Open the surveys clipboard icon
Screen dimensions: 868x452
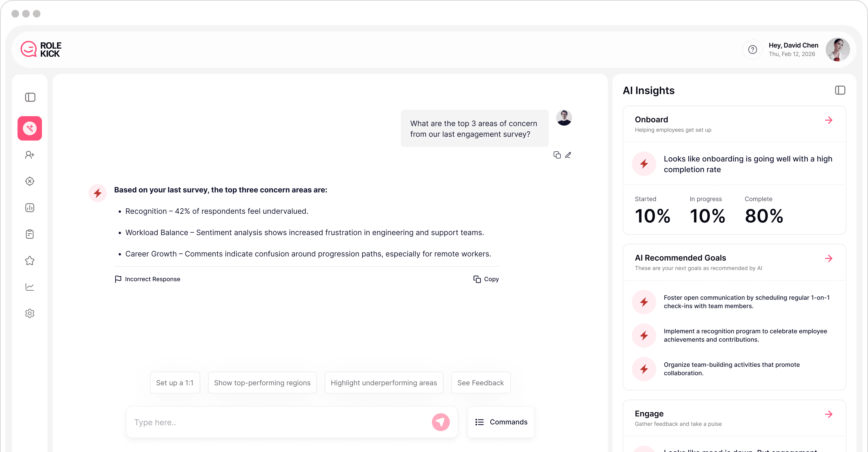coord(30,234)
